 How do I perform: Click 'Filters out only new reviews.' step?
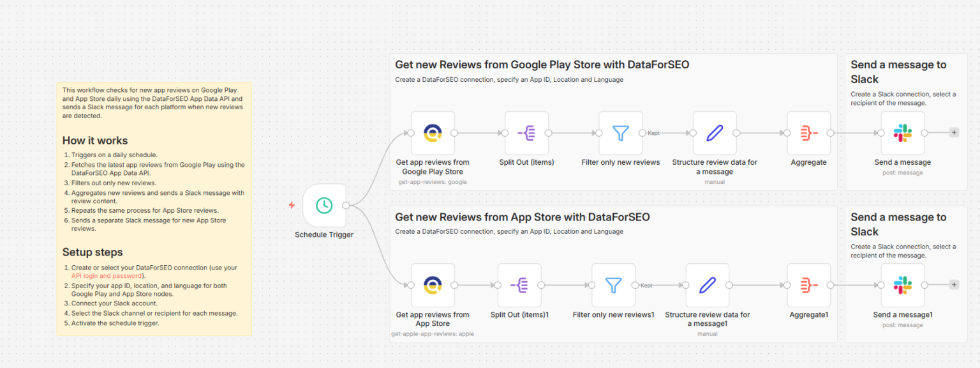click(114, 183)
